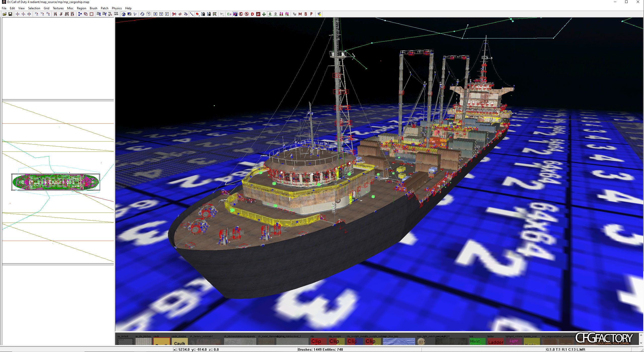Click the grid settings readout G:1.0
Viewport: 644px width, 352px height.
(565, 349)
